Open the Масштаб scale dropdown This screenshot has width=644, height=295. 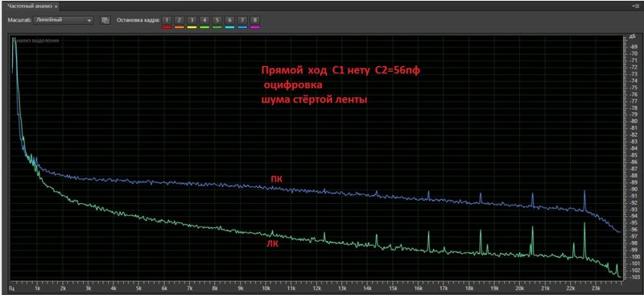(x=64, y=20)
